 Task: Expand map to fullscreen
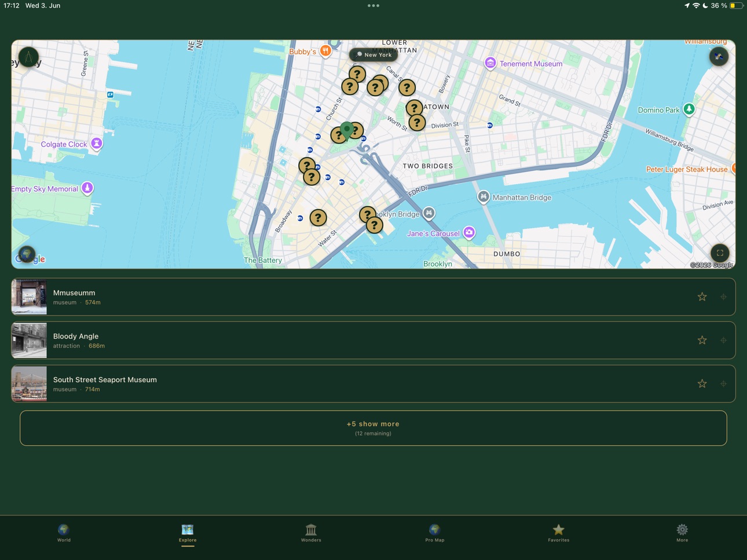coord(720,253)
